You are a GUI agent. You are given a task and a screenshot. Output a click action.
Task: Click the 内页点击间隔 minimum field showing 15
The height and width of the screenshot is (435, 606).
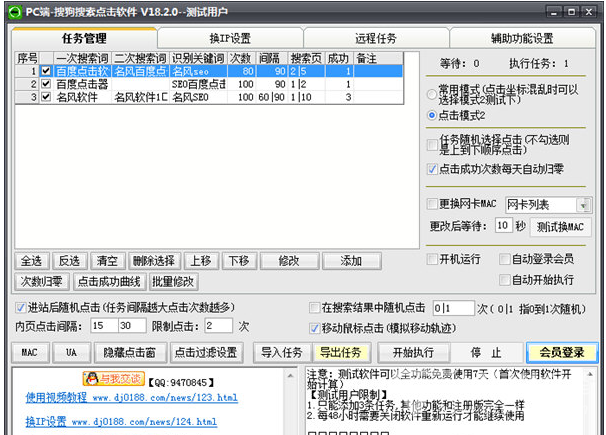pyautogui.click(x=104, y=326)
